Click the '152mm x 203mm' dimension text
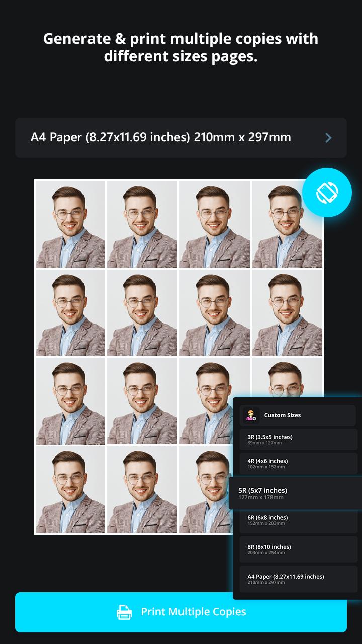This screenshot has height=644, width=362. tap(266, 523)
